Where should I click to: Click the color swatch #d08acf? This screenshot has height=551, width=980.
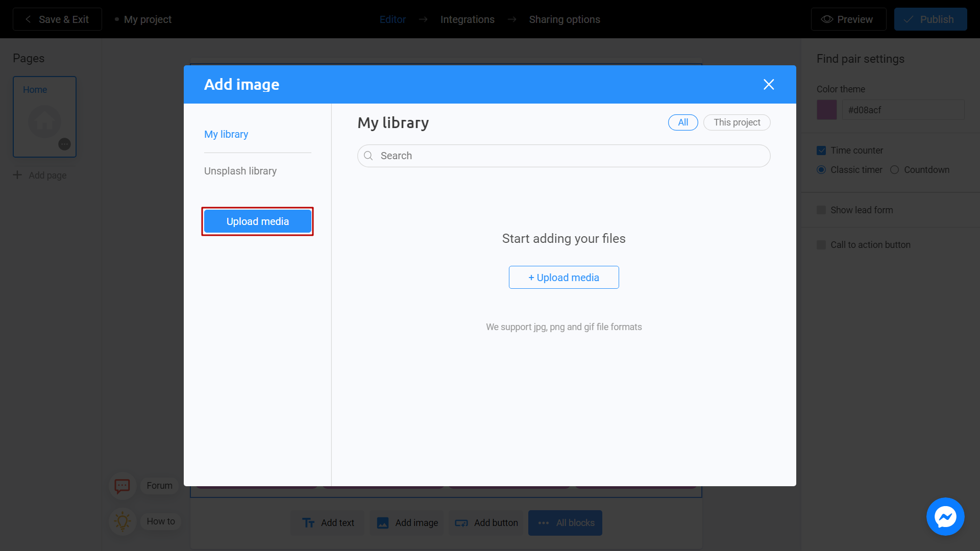pyautogui.click(x=826, y=110)
